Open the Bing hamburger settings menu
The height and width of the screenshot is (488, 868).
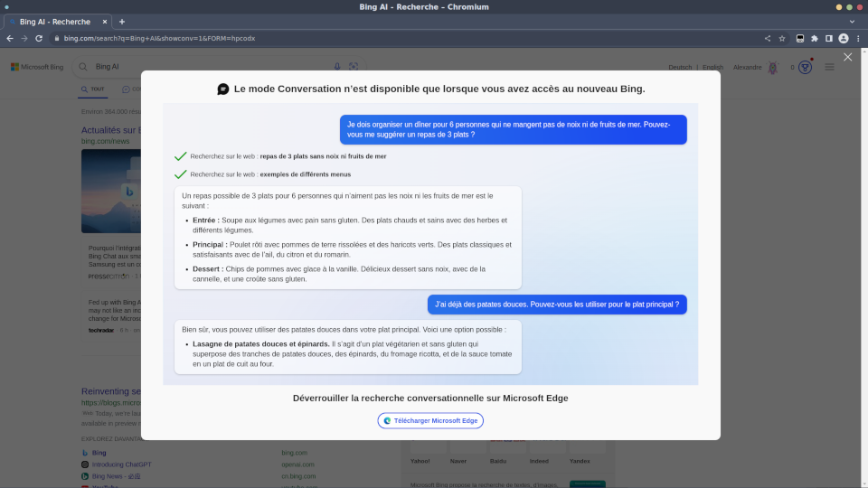pos(829,67)
